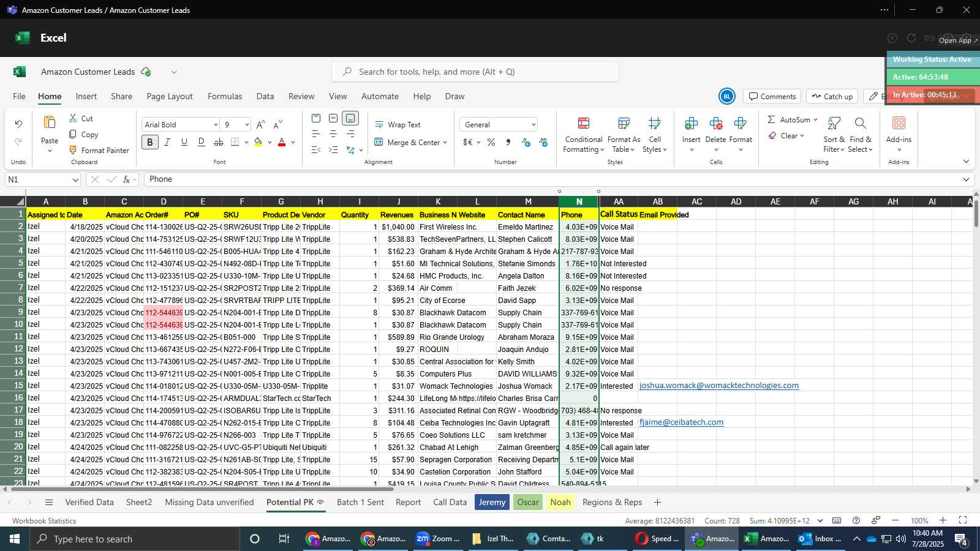Click the yellow fill color swatch
The height and width of the screenshot is (551, 980).
click(x=258, y=142)
